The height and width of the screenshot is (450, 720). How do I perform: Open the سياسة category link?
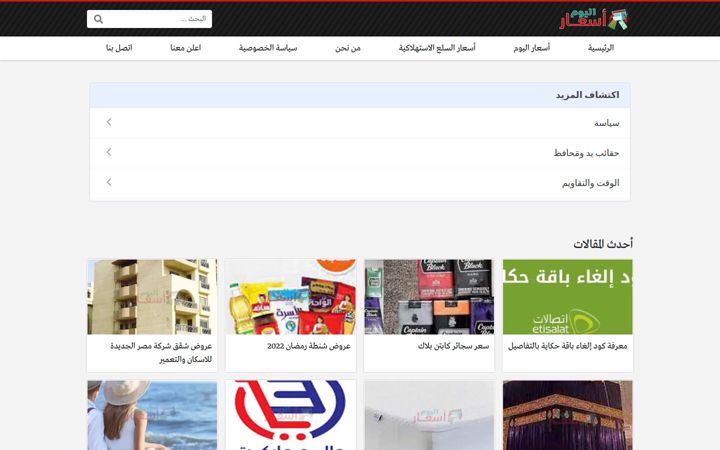click(606, 123)
